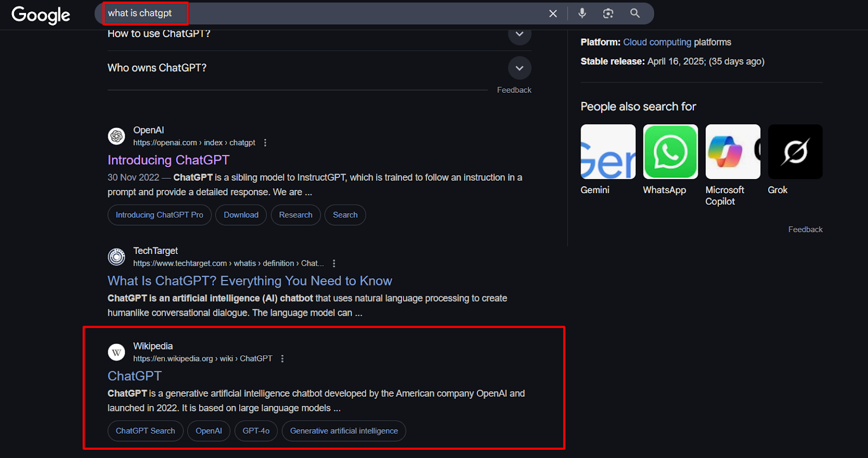Click the GPT-4o chip

coord(256,431)
